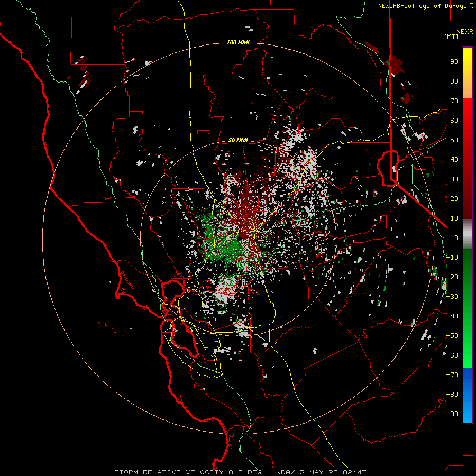Click the -20 value on the velocity scale
Image resolution: width=476 pixels, height=476 pixels.
pos(452,277)
